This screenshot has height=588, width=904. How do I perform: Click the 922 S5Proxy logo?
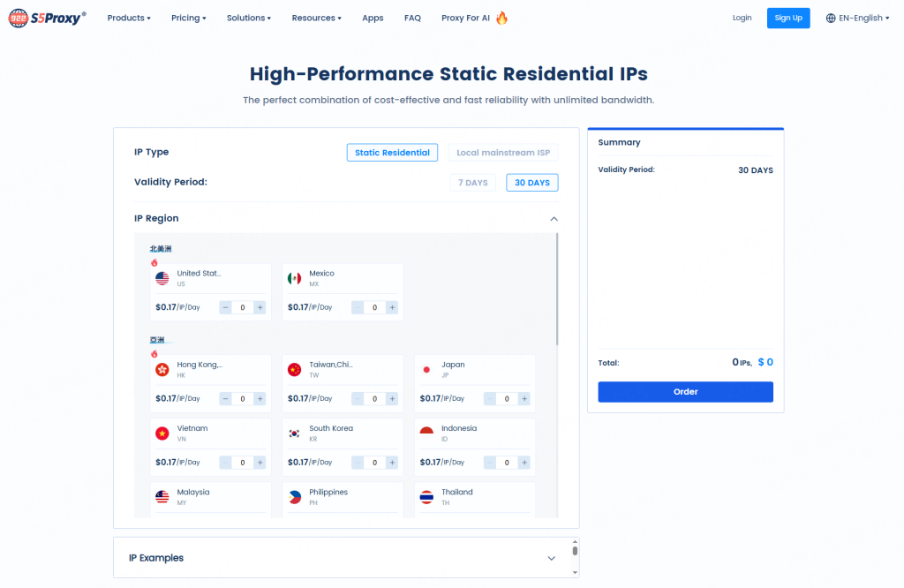[48, 18]
